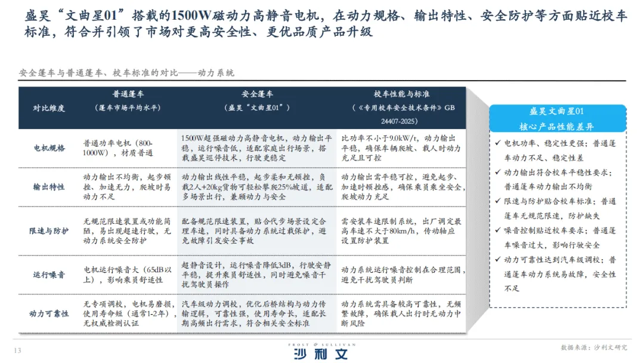
Task: Click the blue panel heading "盛昊文曲星01 核心产品性能差异"
Action: [x=558, y=119]
